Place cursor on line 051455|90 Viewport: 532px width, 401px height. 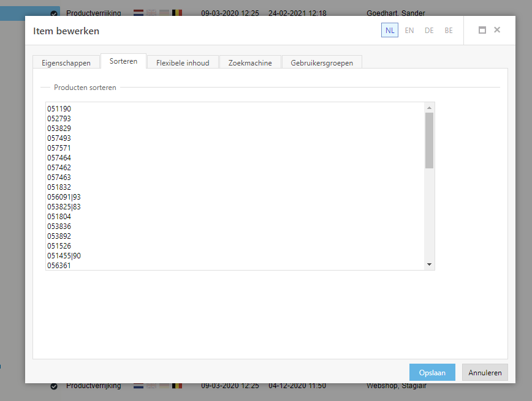[64, 256]
